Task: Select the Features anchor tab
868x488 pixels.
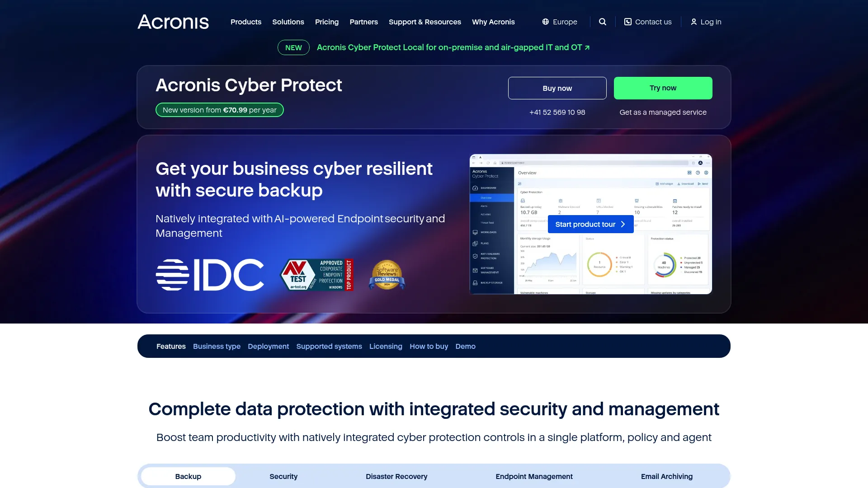Action: 171,346
